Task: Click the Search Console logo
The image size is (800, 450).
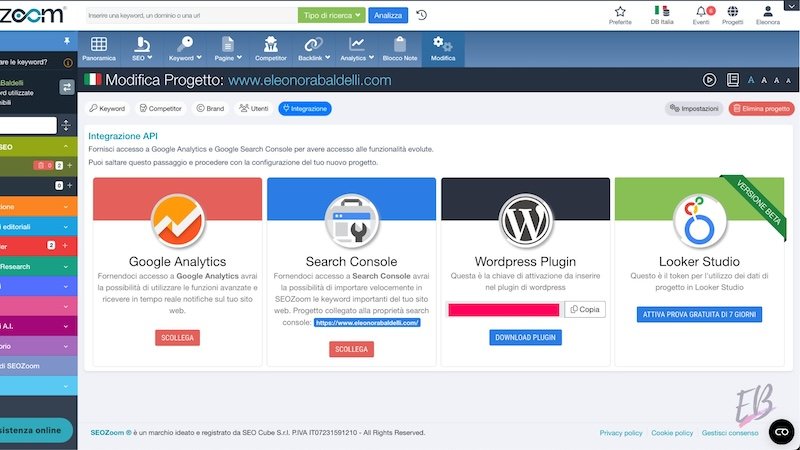Action: pyautogui.click(x=352, y=221)
